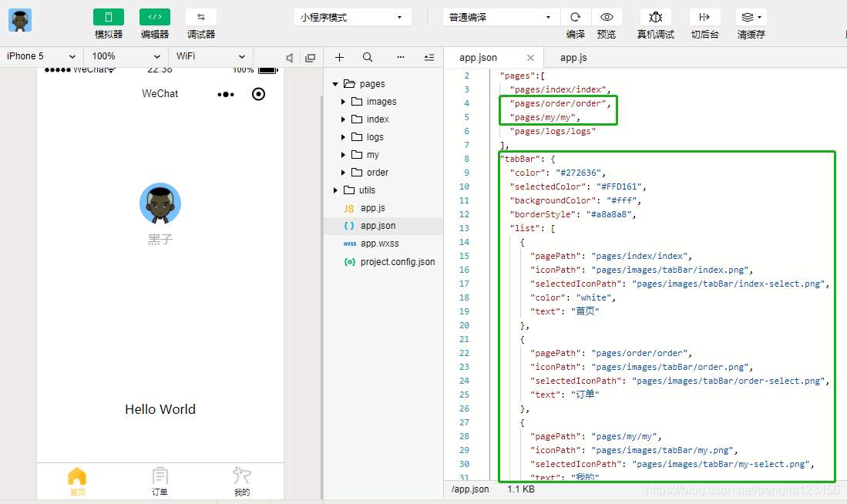
Task: Search files in the project explorer
Action: [x=368, y=57]
